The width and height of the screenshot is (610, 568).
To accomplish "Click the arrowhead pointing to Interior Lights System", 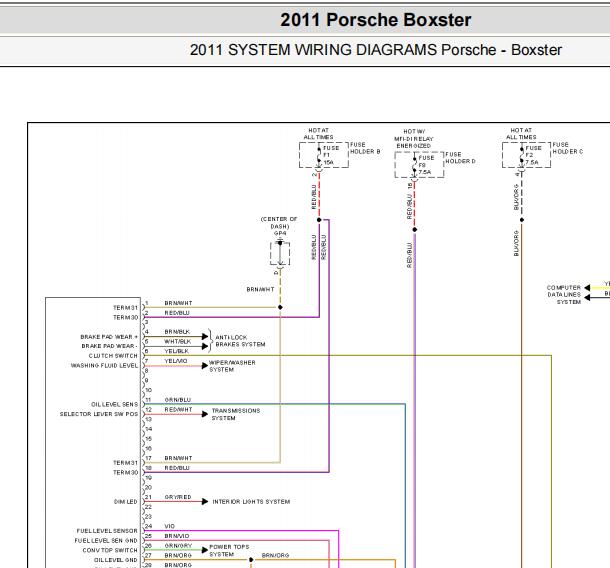I will (x=205, y=502).
